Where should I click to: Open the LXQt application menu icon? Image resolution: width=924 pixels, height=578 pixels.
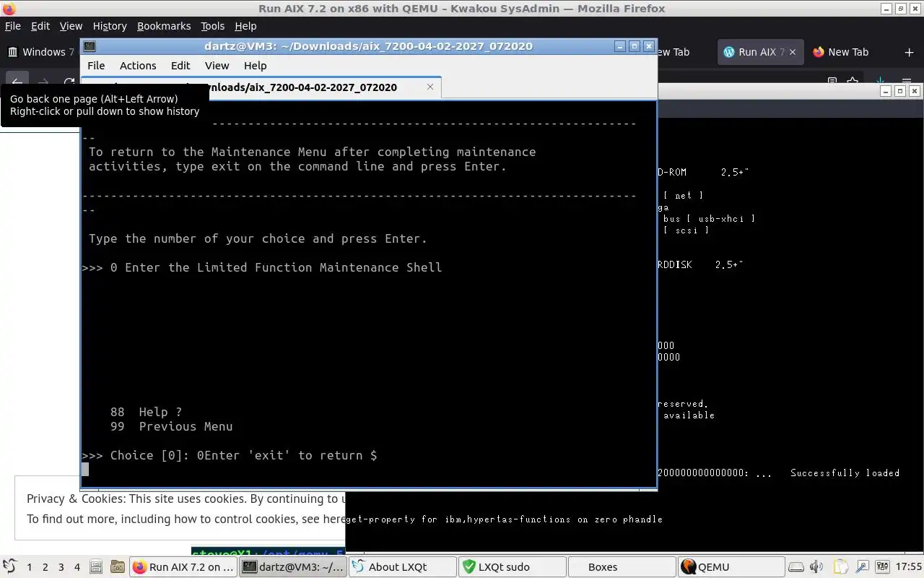[9, 567]
